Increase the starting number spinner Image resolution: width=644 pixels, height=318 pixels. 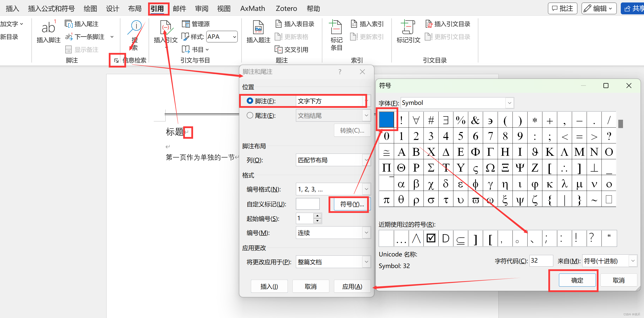(x=317, y=216)
